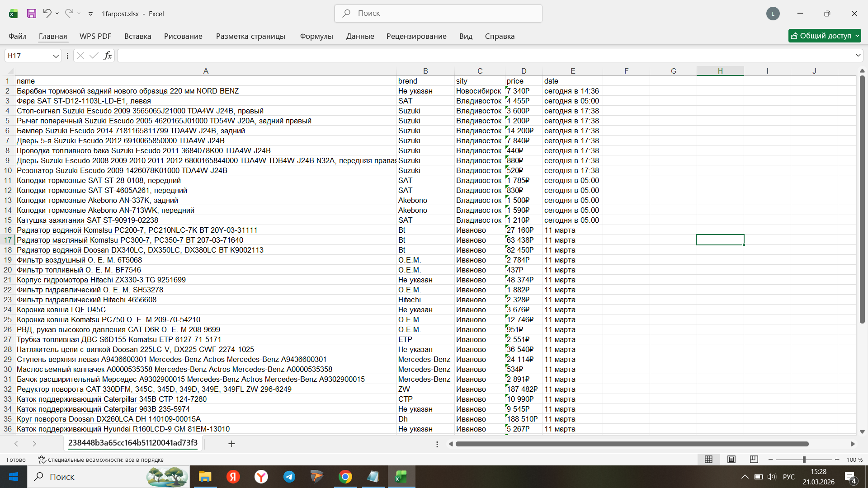868x488 pixels.
Task: Open the Рецензирование ribbon tab
Action: pos(416,36)
